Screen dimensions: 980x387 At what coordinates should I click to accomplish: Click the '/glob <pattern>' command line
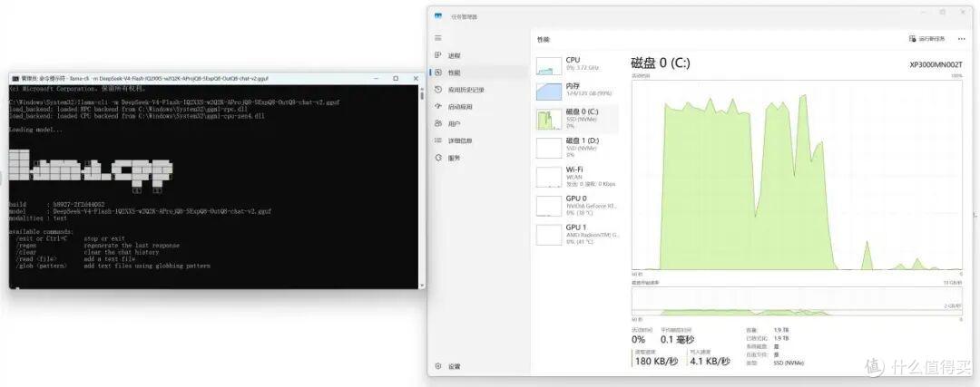(113, 266)
